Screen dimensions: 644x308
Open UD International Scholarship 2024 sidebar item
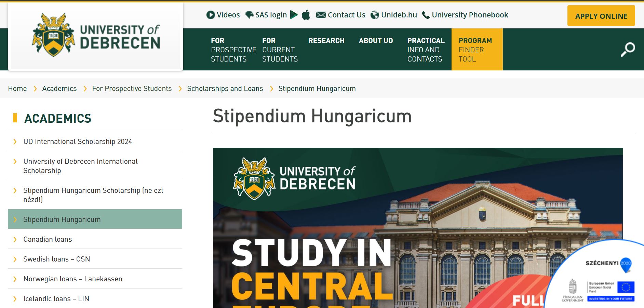95,141
